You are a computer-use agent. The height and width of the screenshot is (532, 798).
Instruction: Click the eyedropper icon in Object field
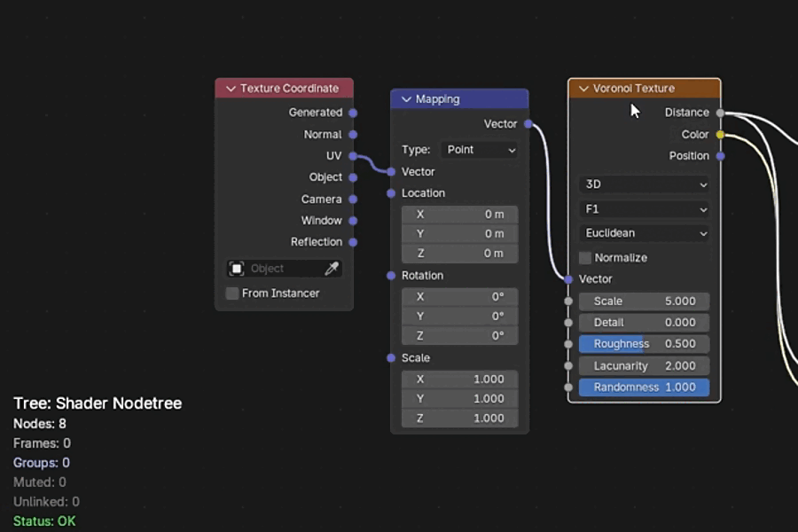[x=332, y=269]
